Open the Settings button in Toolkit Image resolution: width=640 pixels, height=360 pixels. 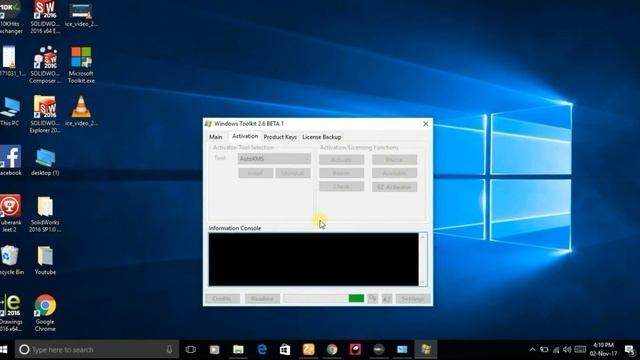point(413,299)
